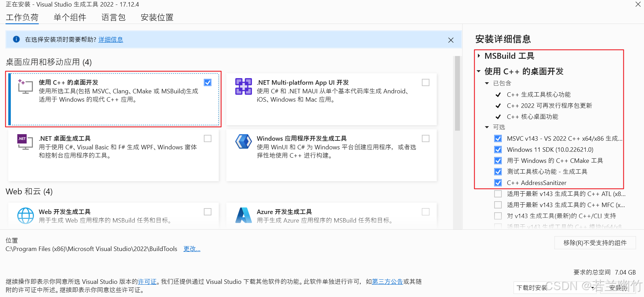The height and width of the screenshot is (297, 644).
Task: Open the 许可证 link
Action: [147, 281]
